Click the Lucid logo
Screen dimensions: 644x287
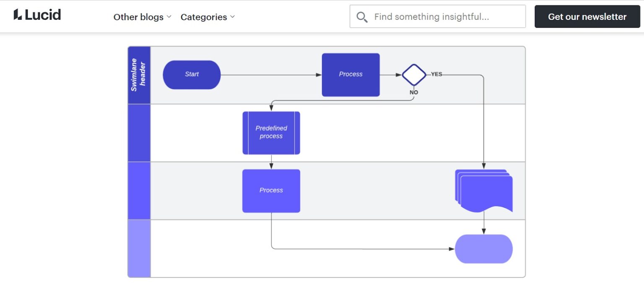pos(37,15)
